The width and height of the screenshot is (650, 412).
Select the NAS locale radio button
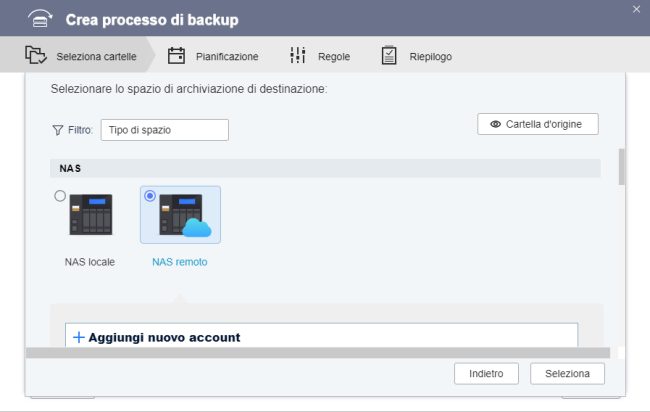click(60, 196)
